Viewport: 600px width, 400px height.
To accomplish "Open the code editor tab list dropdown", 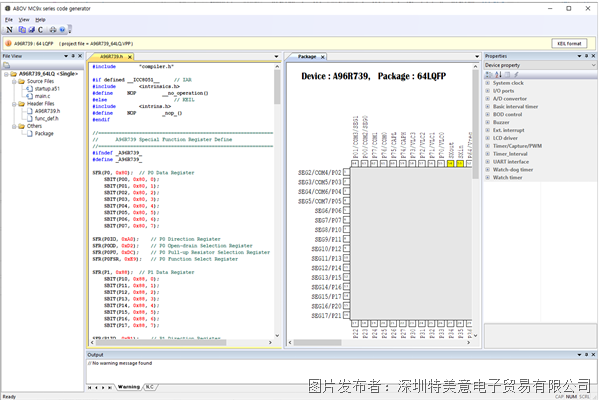I will click(276, 57).
